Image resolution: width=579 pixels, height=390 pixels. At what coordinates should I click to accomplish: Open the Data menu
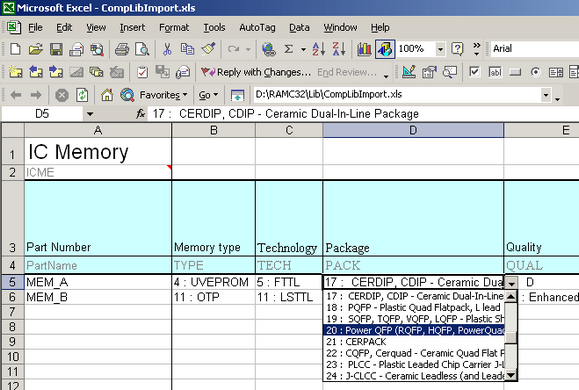[x=299, y=28]
